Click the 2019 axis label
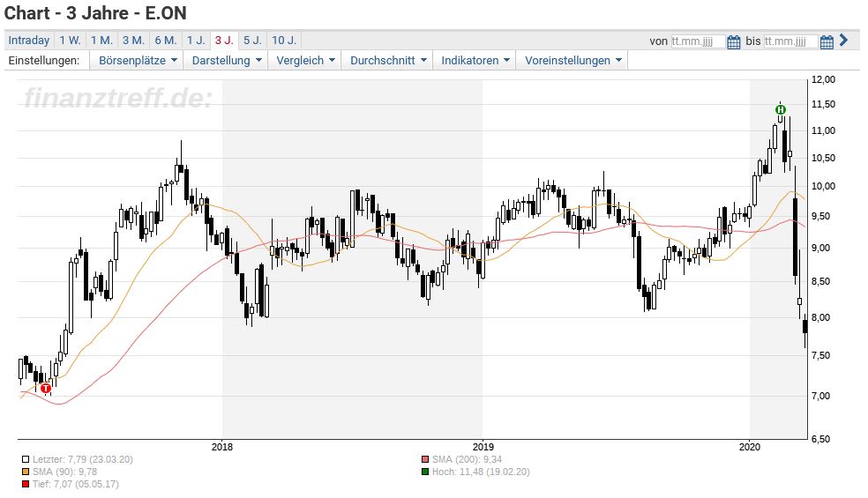 click(x=483, y=447)
